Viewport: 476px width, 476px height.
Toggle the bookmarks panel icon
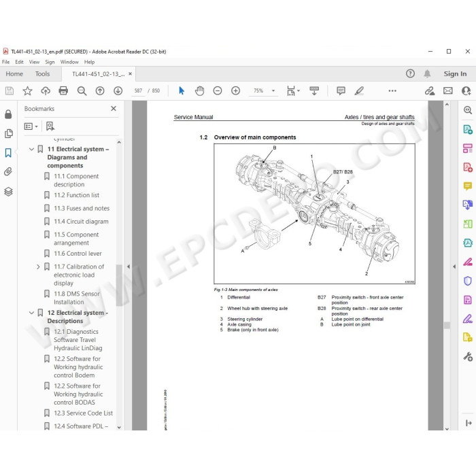point(8,153)
